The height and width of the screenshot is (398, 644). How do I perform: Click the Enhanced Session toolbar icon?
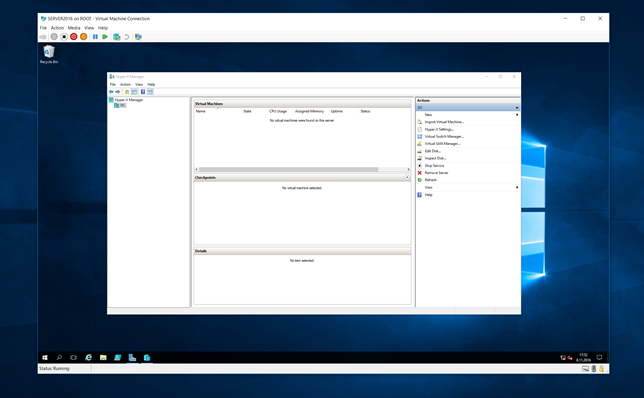pyautogui.click(x=138, y=37)
